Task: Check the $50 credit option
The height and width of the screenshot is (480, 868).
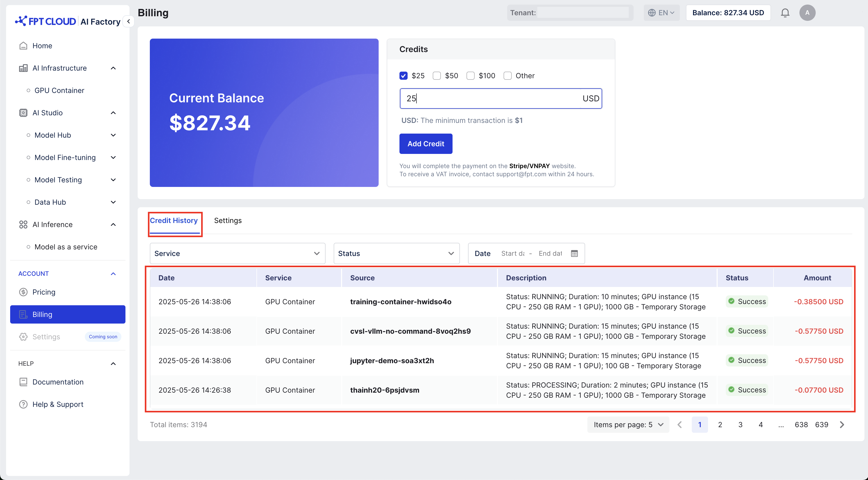Action: pyautogui.click(x=437, y=75)
